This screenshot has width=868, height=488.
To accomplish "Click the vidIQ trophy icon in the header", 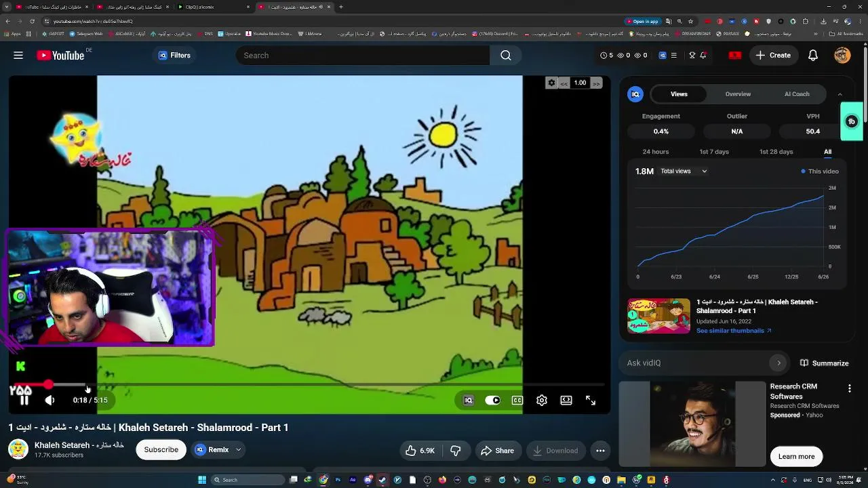I will 692,56.
